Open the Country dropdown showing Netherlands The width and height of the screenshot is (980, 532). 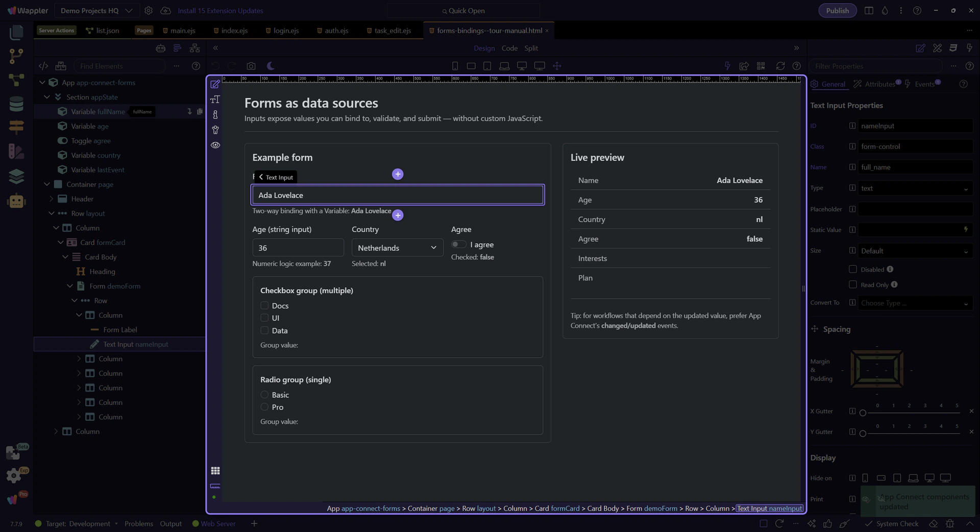pyautogui.click(x=397, y=248)
